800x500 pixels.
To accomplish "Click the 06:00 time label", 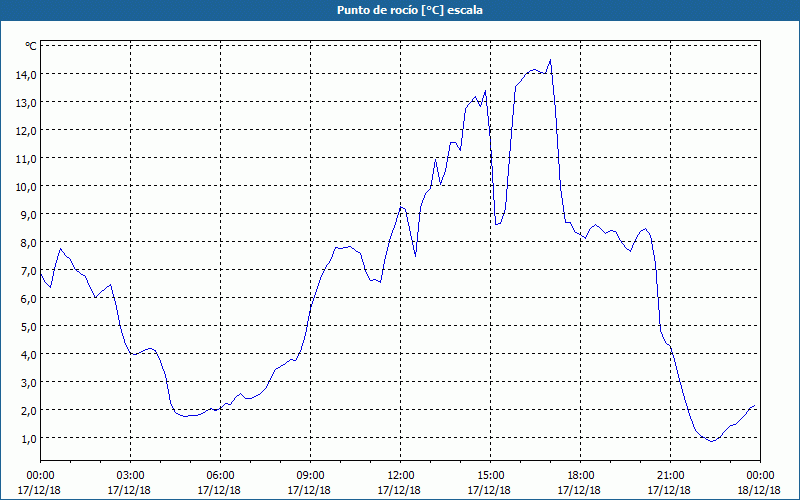I will pyautogui.click(x=220, y=476).
